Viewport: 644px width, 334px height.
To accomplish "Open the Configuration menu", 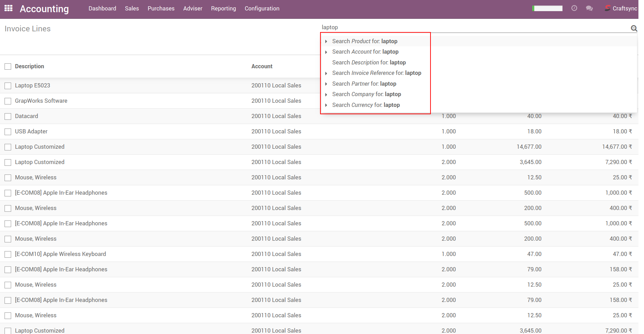I will click(262, 8).
